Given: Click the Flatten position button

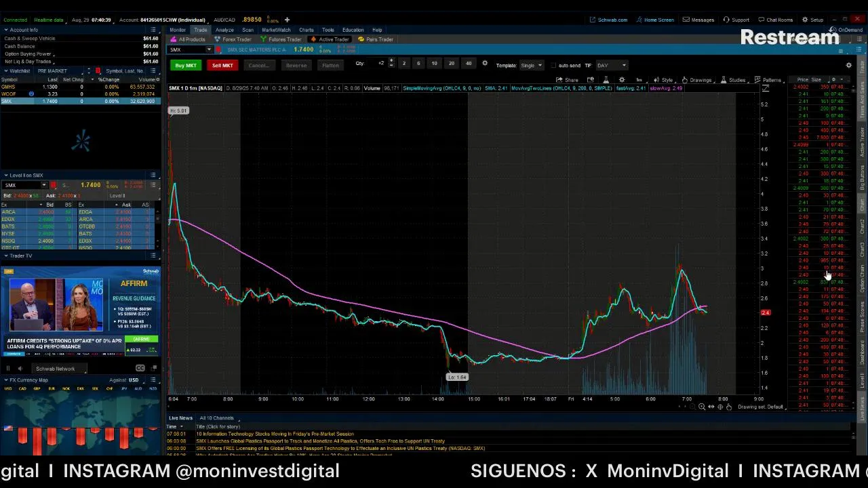Looking at the screenshot, I should [x=330, y=65].
